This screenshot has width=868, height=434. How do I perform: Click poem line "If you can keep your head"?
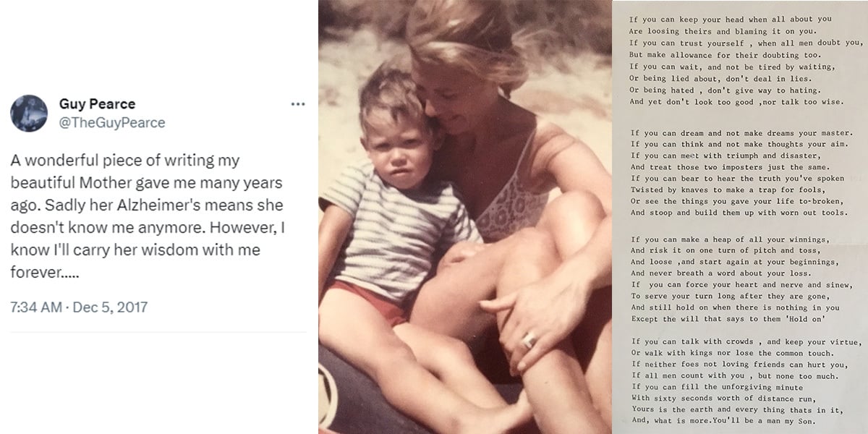[731, 18]
